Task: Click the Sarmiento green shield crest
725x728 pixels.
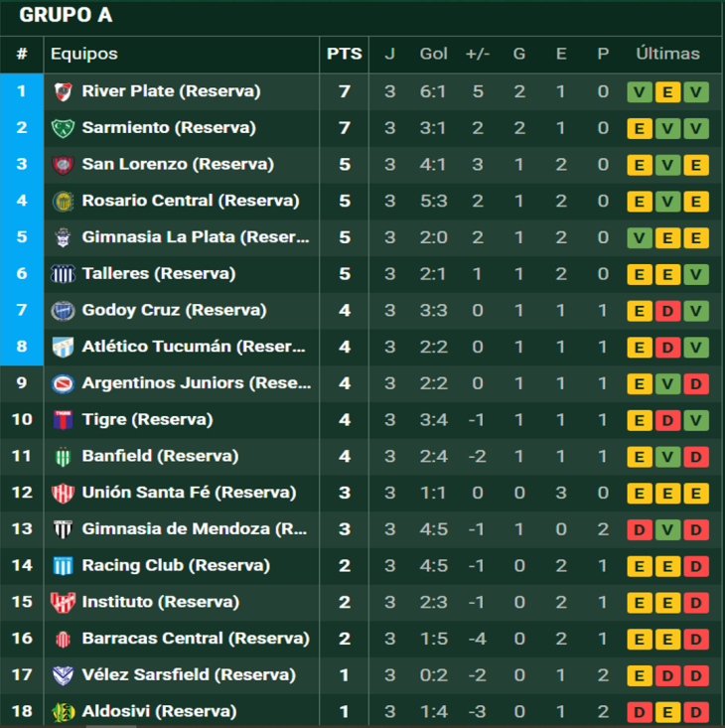Action: click(x=63, y=128)
